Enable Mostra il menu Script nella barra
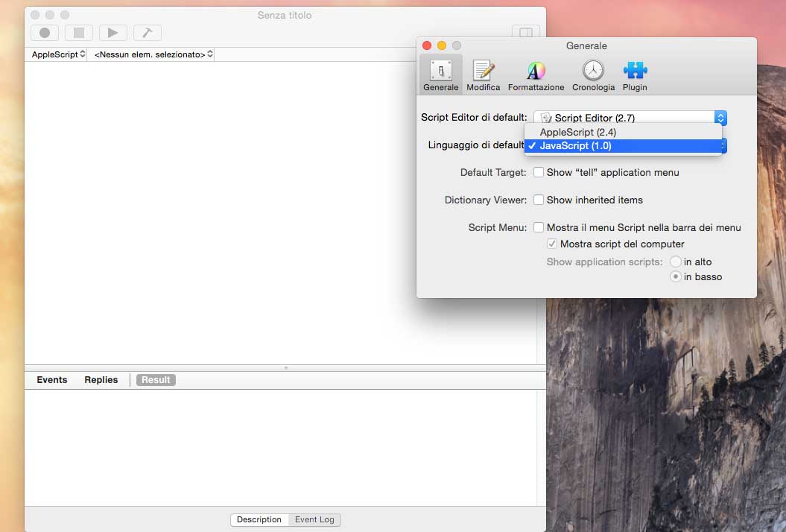This screenshot has width=786, height=532. click(x=539, y=228)
